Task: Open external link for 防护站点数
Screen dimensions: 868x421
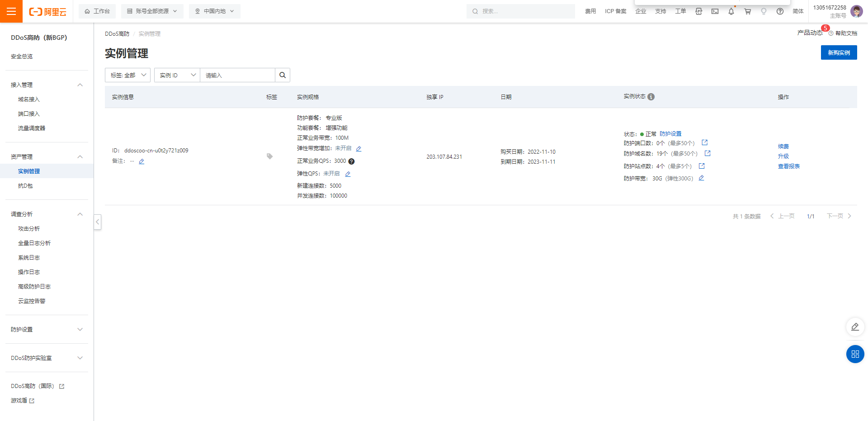Action: tap(702, 166)
